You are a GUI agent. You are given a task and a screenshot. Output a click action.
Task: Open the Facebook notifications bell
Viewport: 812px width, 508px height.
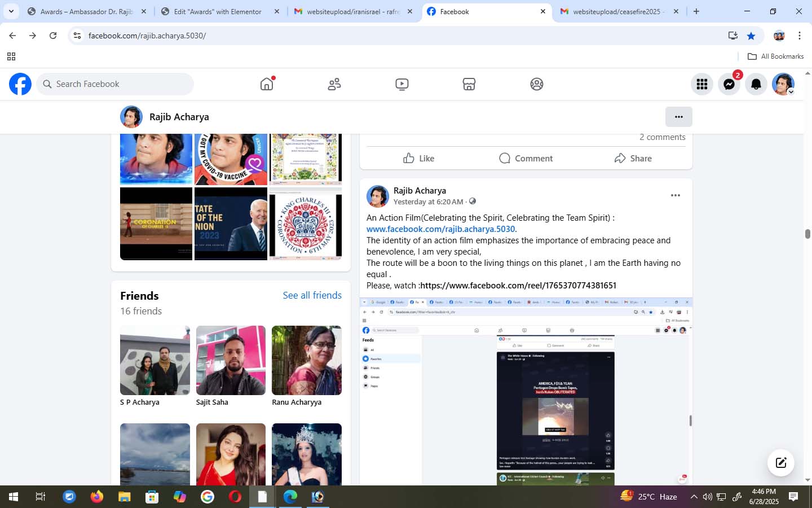click(756, 84)
